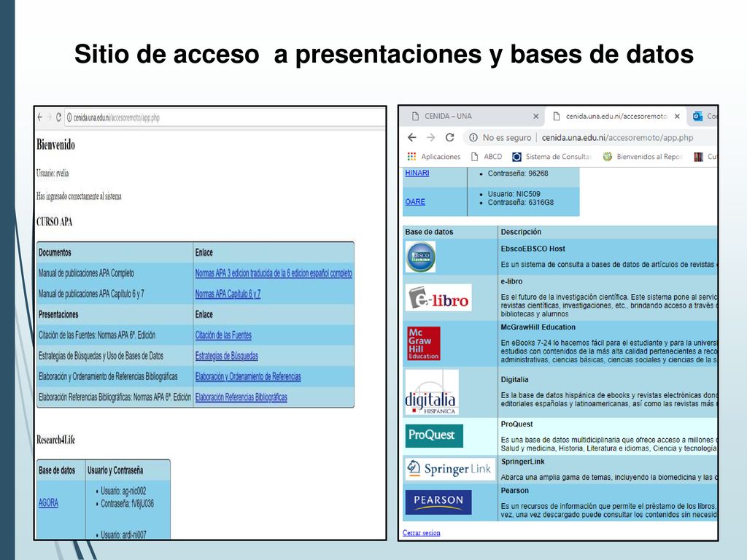Select cenida.una.edu.ni/accesoremoto tab
747x560 pixels.
click(x=616, y=116)
